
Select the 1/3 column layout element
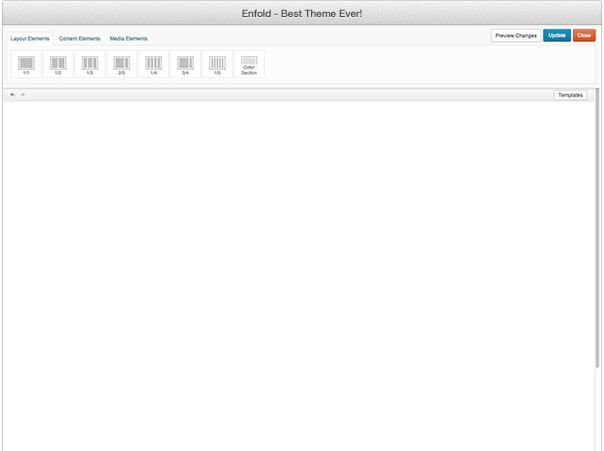tap(90, 64)
